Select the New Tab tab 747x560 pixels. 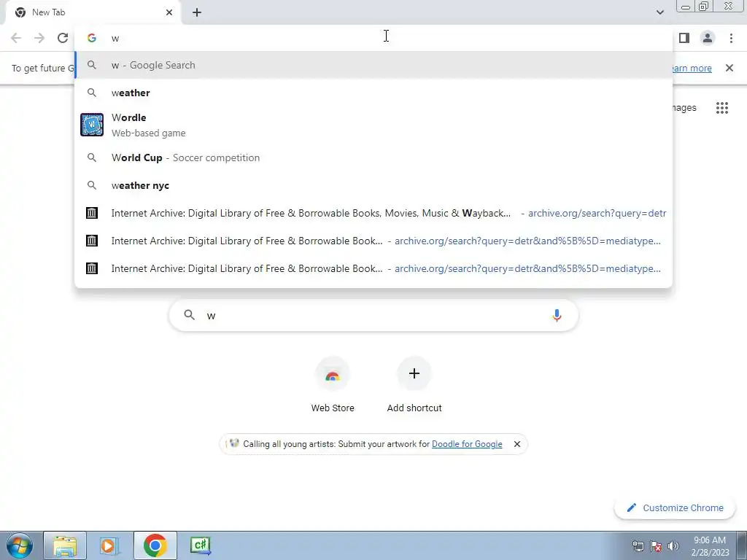[93, 12]
